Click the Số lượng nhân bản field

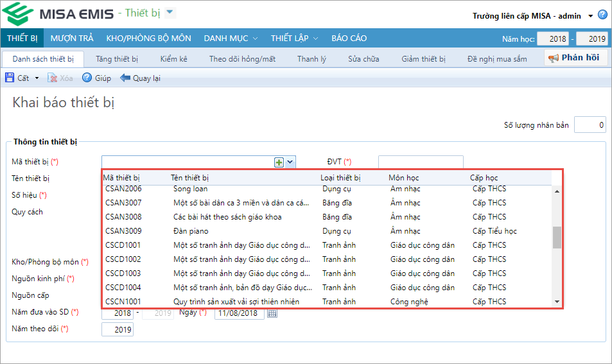tap(590, 125)
